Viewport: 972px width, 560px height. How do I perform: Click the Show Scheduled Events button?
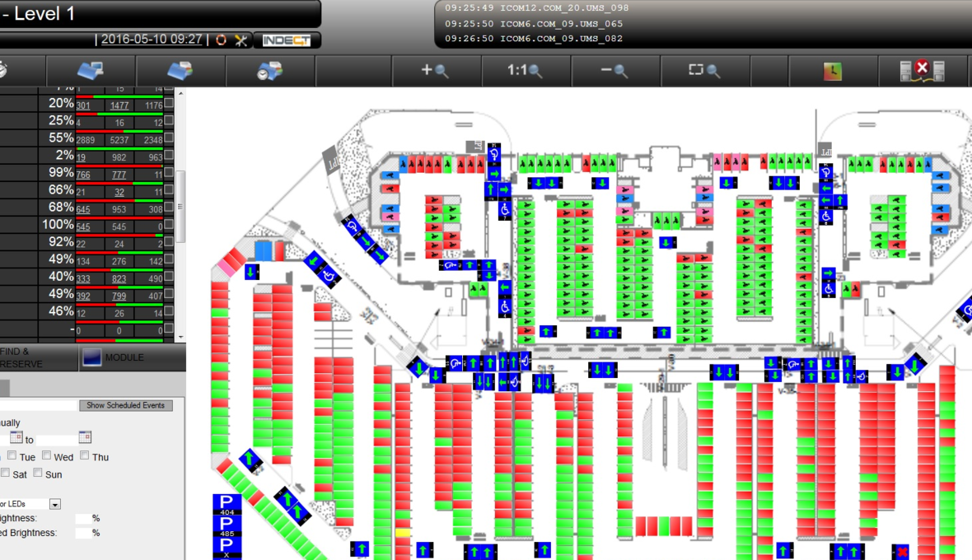click(x=126, y=405)
